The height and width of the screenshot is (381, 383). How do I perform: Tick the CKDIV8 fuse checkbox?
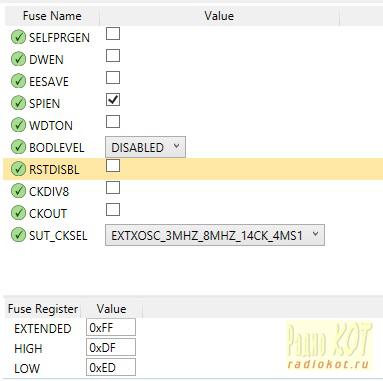coord(113,188)
